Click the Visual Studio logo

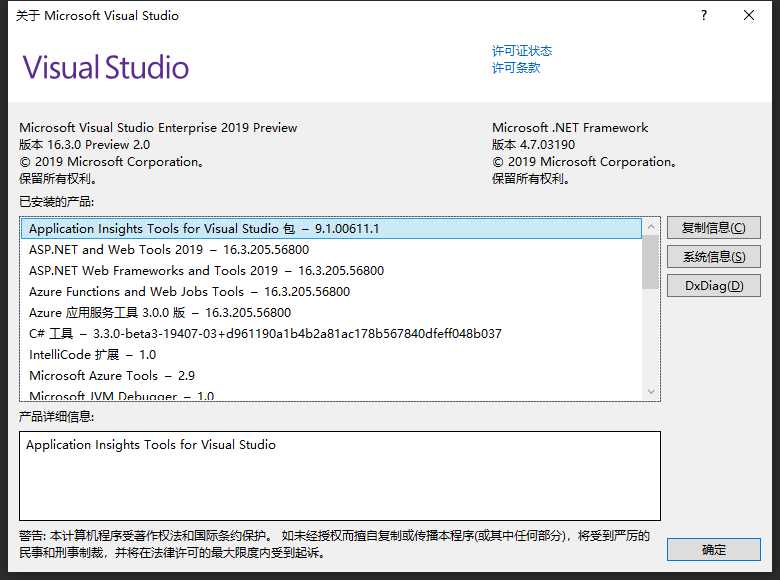tap(106, 68)
